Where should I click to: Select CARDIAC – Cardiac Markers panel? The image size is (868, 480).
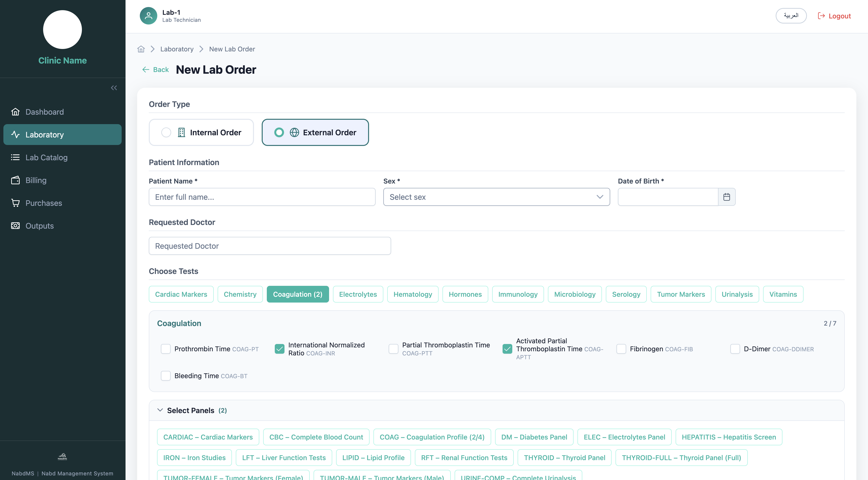click(x=208, y=437)
